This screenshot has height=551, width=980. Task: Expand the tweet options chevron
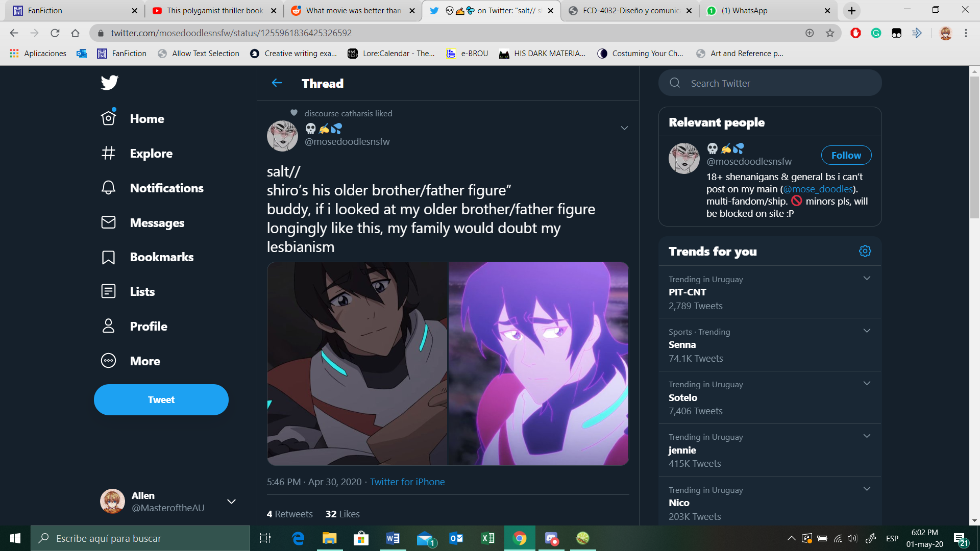[x=624, y=128]
